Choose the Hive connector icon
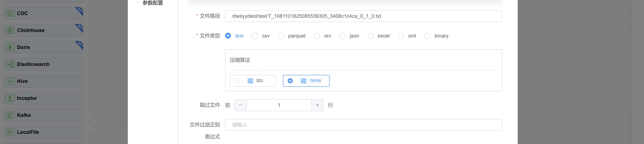644x144 pixels. point(10,81)
